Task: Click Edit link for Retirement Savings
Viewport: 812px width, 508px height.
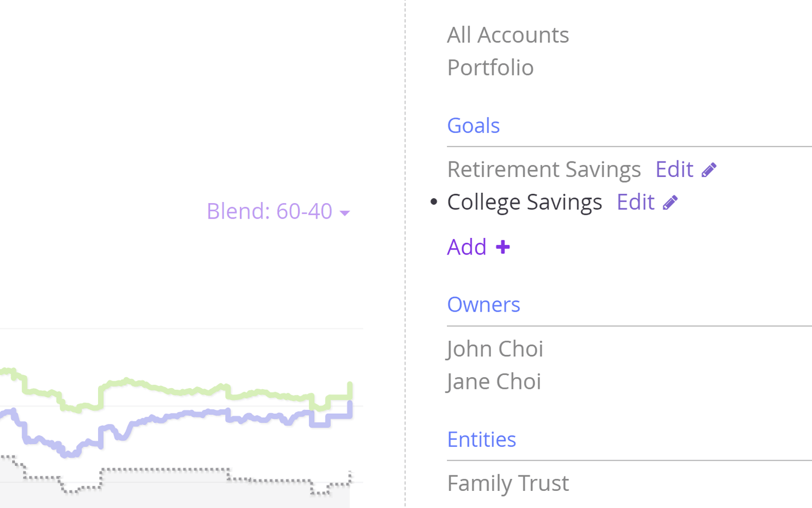Action: click(674, 170)
